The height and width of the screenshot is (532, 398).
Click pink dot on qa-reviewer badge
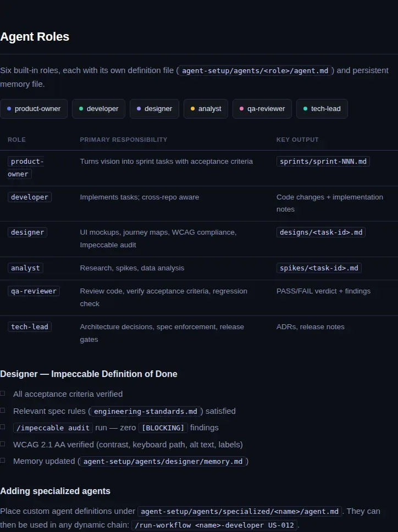[x=241, y=109]
